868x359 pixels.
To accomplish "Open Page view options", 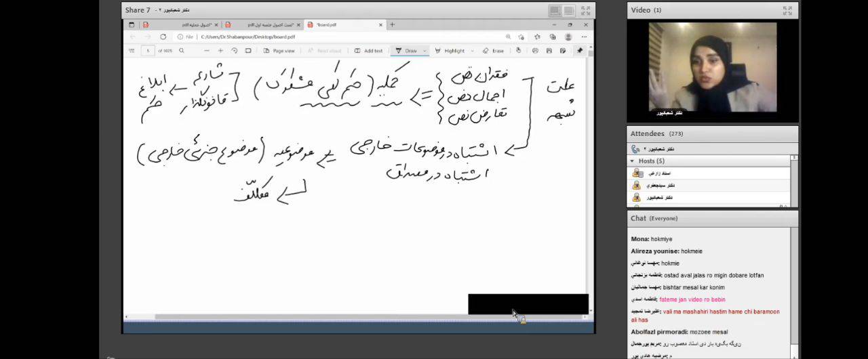I will pos(279,51).
